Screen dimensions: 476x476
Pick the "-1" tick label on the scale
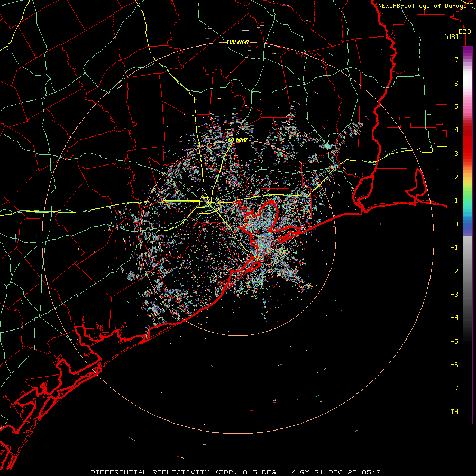click(x=454, y=248)
